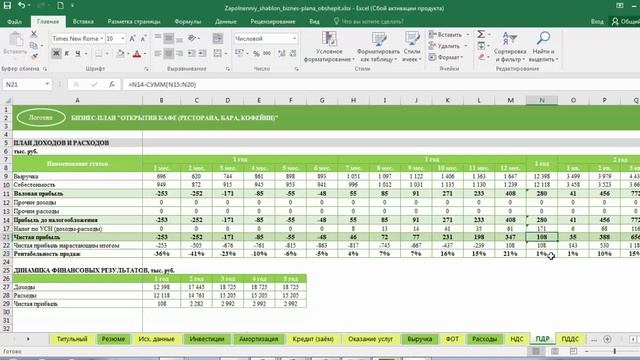This screenshot has height=360, width=640.
Task: Toggle italic К formatting
Action: (x=67, y=53)
